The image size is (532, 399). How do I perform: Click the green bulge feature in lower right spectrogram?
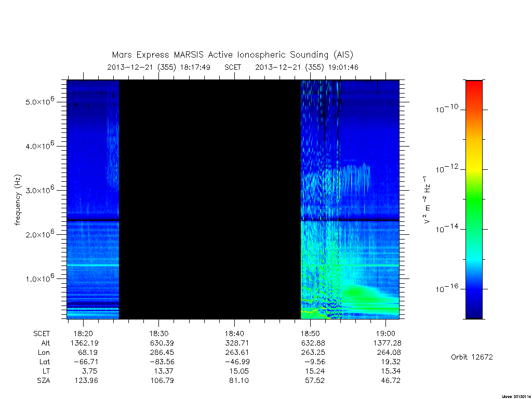click(x=360, y=294)
